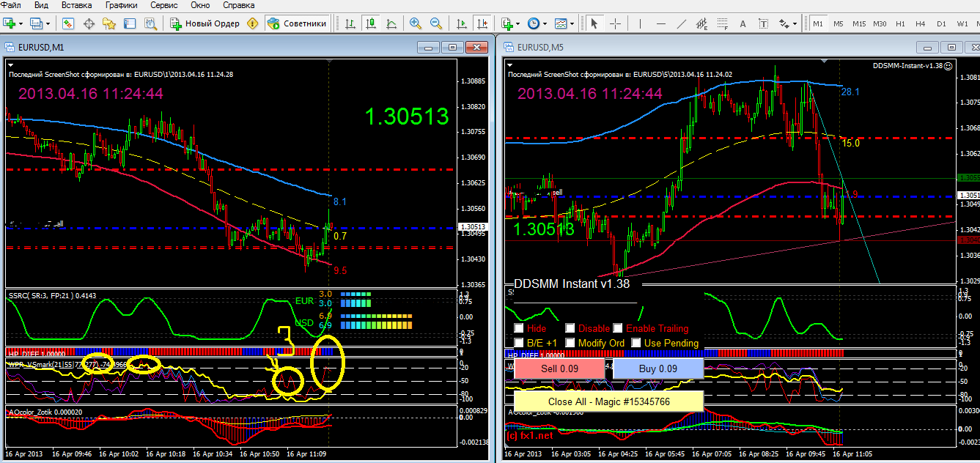Select the Fibonacci retracement tool
The width and height of the screenshot is (980, 463).
coord(722,23)
